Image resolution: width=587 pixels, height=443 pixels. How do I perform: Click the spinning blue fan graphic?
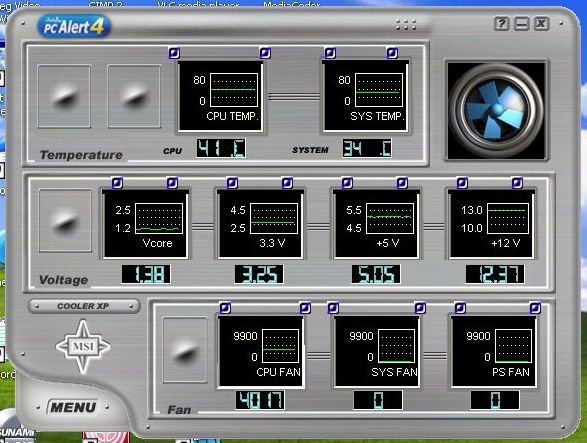(x=496, y=110)
